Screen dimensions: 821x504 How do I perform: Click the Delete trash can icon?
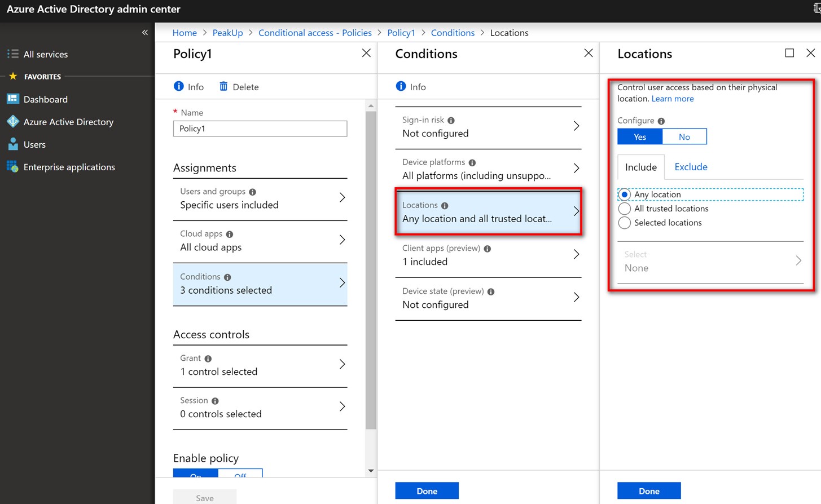[x=223, y=86]
